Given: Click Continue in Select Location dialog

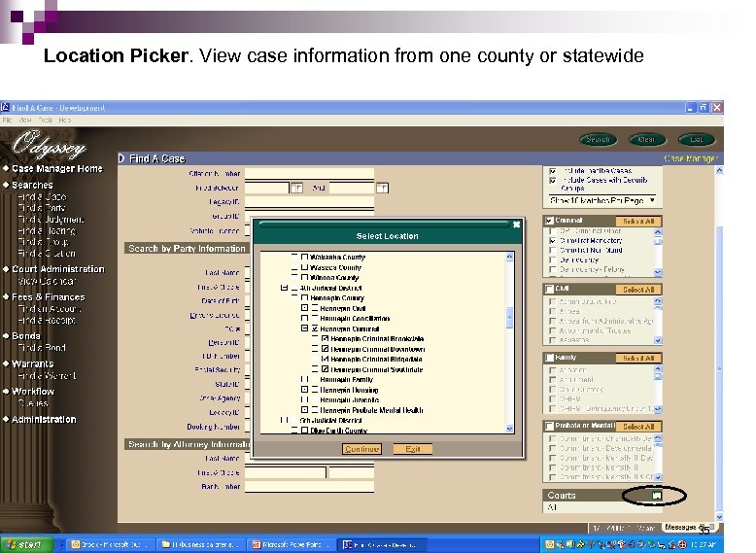Looking at the screenshot, I should pos(361,449).
